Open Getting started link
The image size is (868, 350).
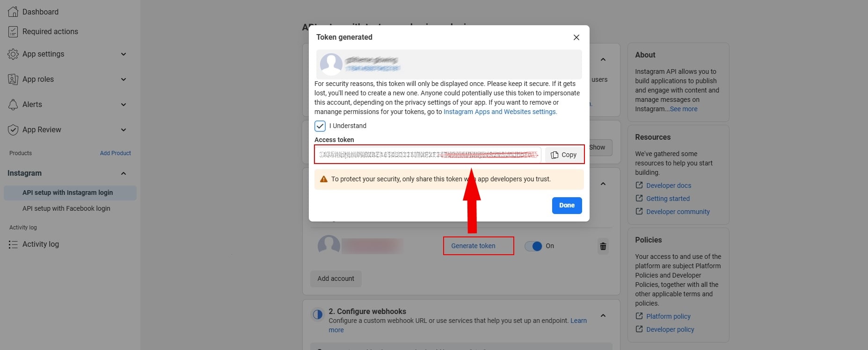pyautogui.click(x=668, y=199)
